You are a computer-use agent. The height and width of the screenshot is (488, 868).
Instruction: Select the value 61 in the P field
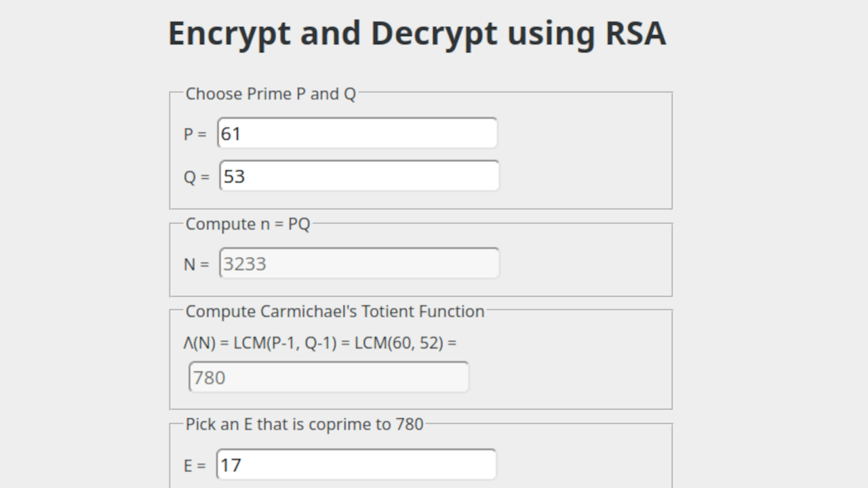point(231,134)
